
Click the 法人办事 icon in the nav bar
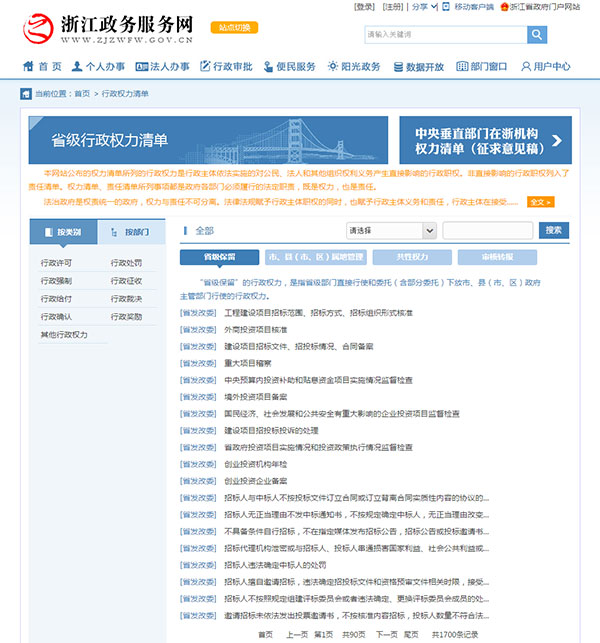point(143,67)
